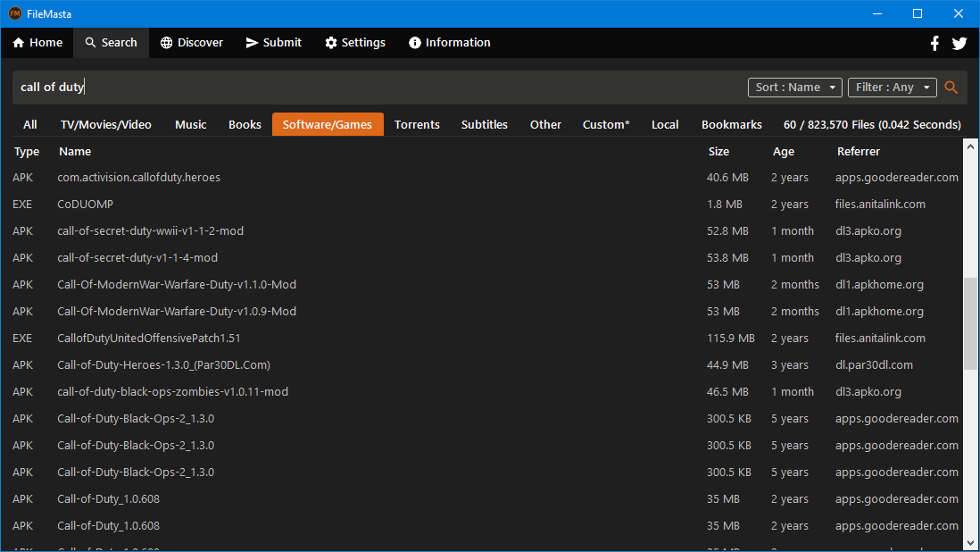Open Discover using the globe icon
This screenshot has width=980, height=552.
[166, 42]
